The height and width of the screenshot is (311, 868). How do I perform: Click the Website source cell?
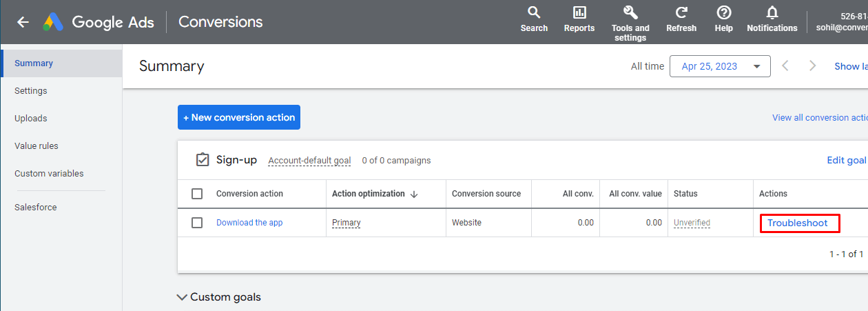(x=466, y=223)
